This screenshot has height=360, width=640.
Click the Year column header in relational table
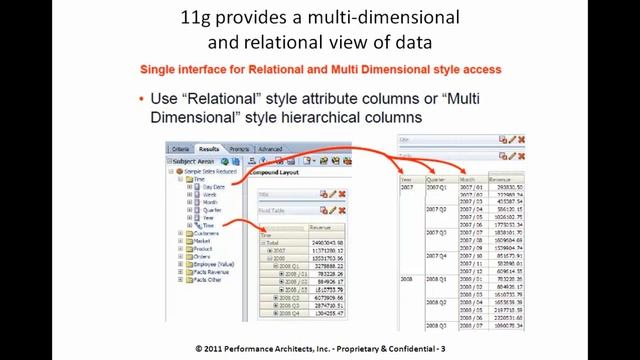coord(412,180)
